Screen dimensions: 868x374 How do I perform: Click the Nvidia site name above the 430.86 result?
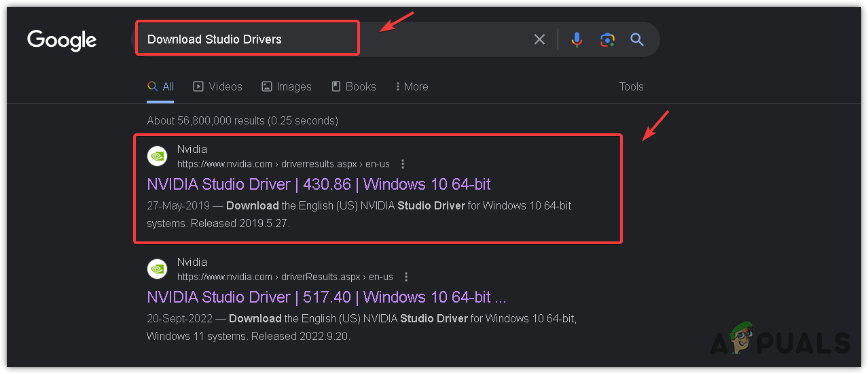[x=192, y=149]
